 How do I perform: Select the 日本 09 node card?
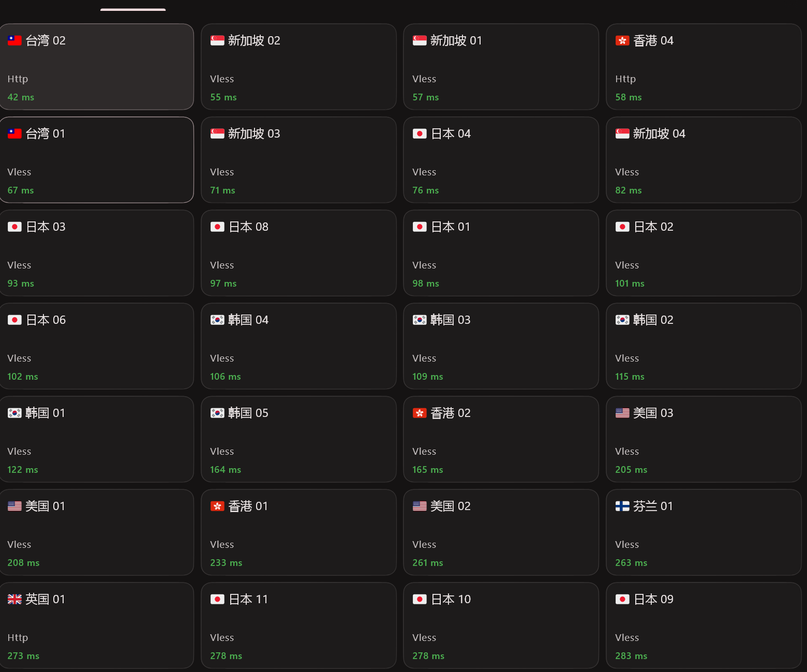tap(704, 625)
